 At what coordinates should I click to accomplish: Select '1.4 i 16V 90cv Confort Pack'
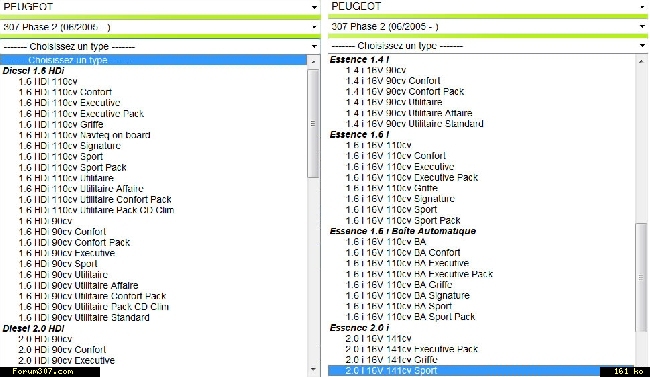(x=405, y=92)
